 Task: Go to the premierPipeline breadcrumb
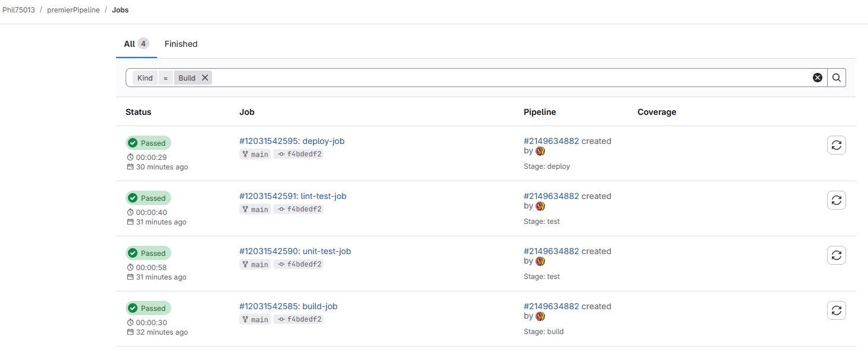click(73, 10)
